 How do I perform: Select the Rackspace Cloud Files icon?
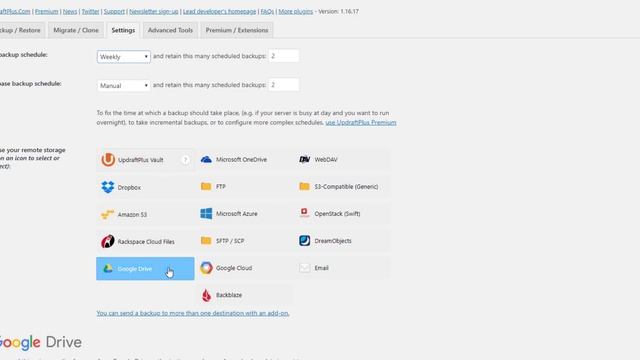pos(108,241)
